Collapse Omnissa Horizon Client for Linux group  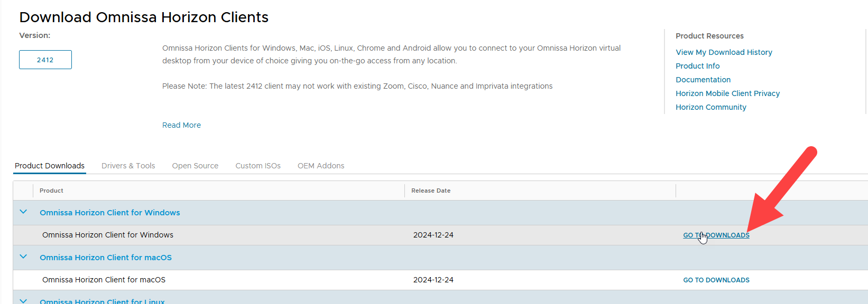[23, 301]
